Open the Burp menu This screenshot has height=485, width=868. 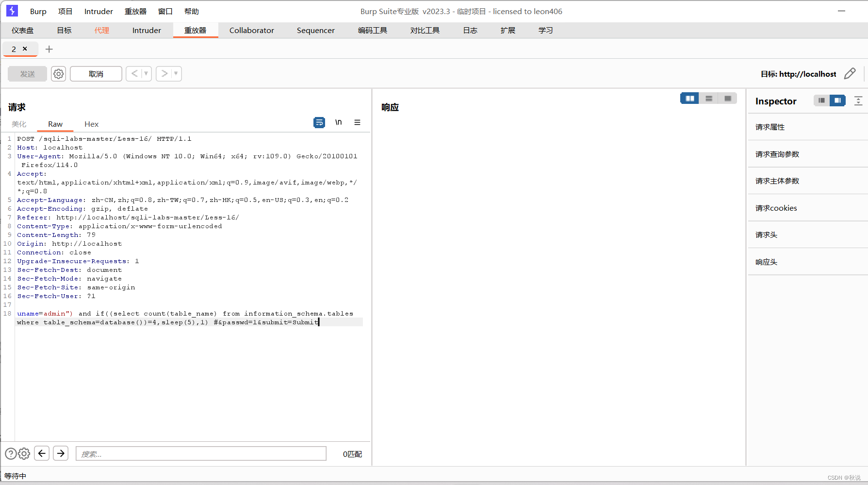(x=38, y=11)
